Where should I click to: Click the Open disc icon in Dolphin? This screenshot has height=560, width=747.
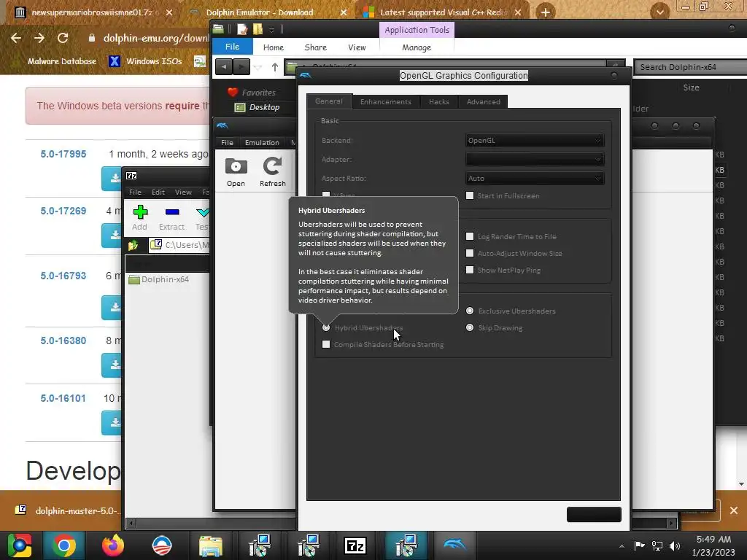(x=236, y=166)
